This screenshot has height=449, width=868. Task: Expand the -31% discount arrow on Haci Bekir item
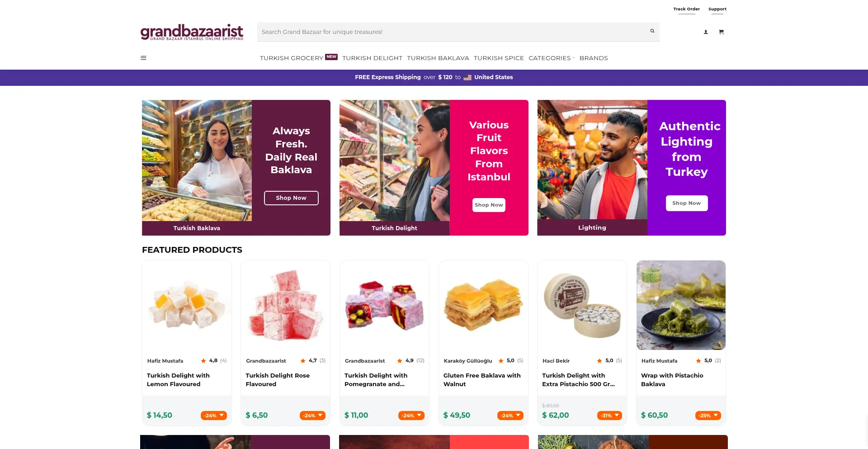617,415
